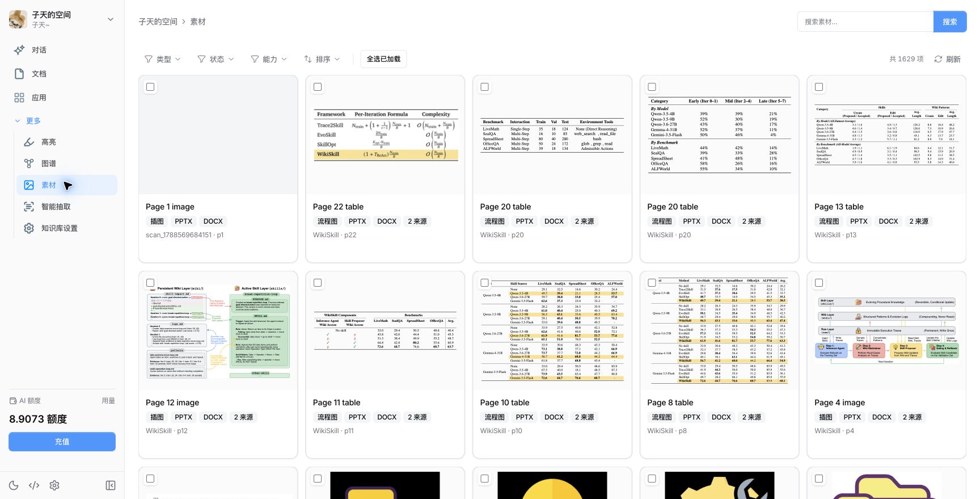Click 2 来源 tag on Page 13 table
The height and width of the screenshot is (499, 980).
(x=919, y=221)
